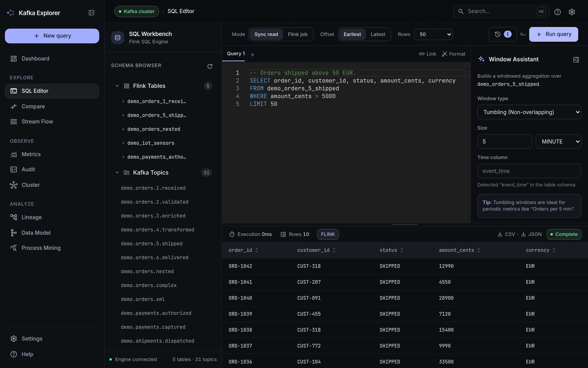
Task: Click the Window Assistant sparkle icon
Action: click(481, 59)
